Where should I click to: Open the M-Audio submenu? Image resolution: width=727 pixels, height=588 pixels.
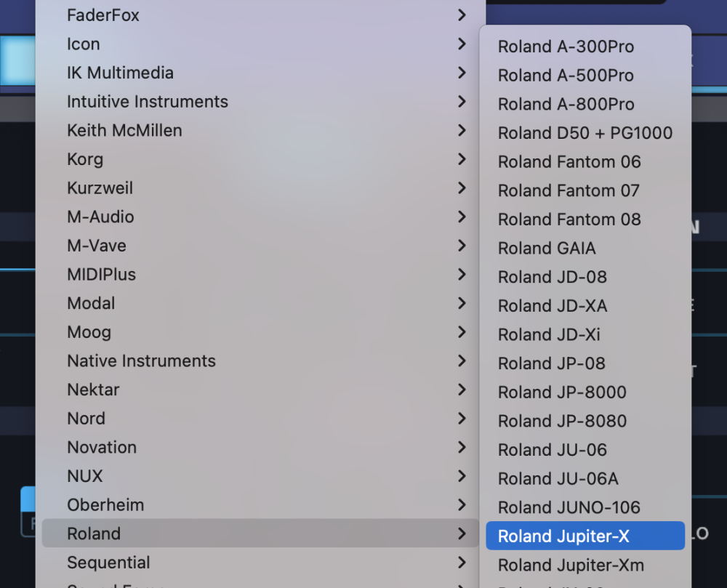pos(260,217)
